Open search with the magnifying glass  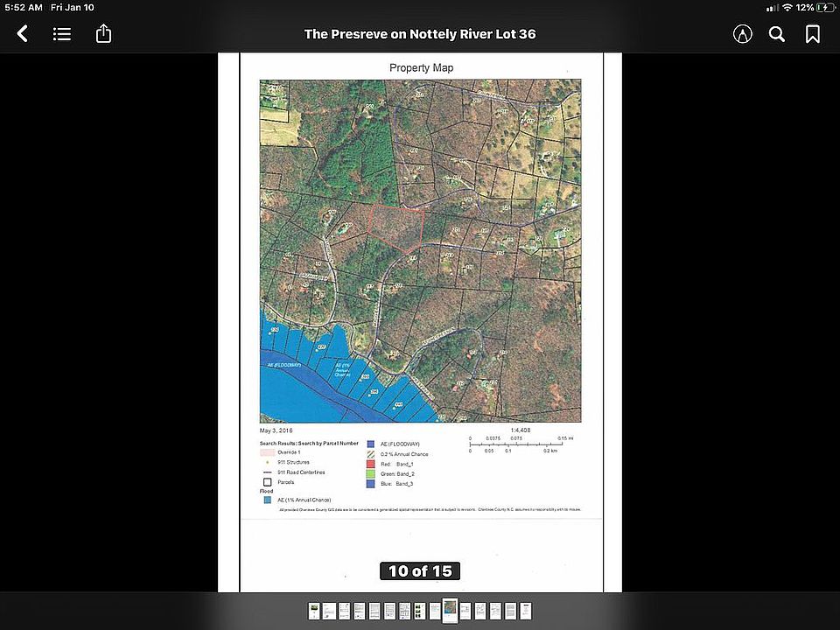point(777,34)
